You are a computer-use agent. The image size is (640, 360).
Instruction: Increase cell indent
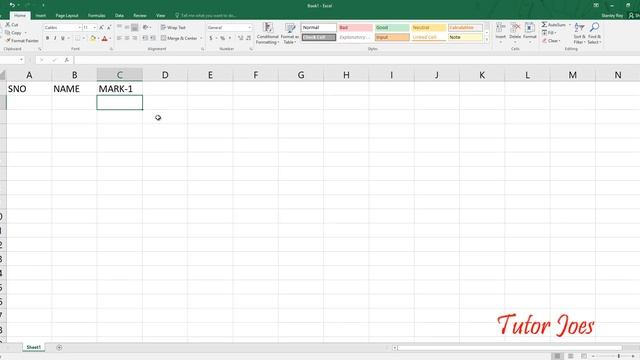[x=153, y=38]
